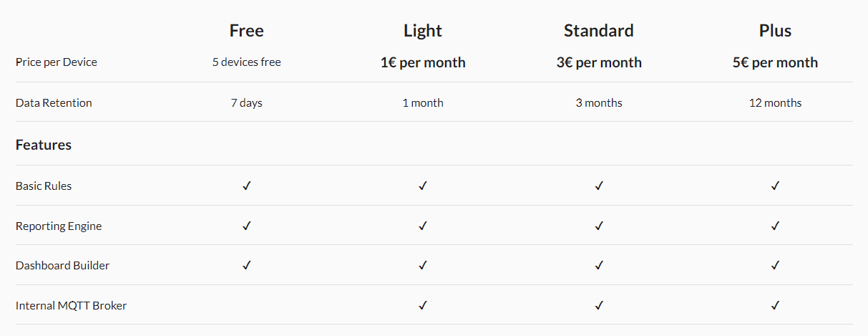Click the Internal MQTT Broker feature label
The width and height of the screenshot is (868, 336).
click(71, 305)
